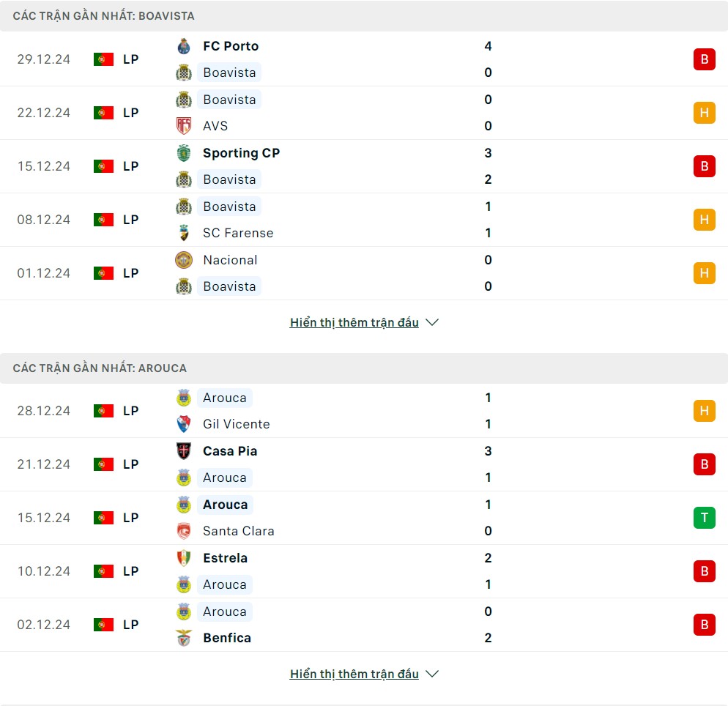Click the Nacional round crest

click(x=184, y=260)
